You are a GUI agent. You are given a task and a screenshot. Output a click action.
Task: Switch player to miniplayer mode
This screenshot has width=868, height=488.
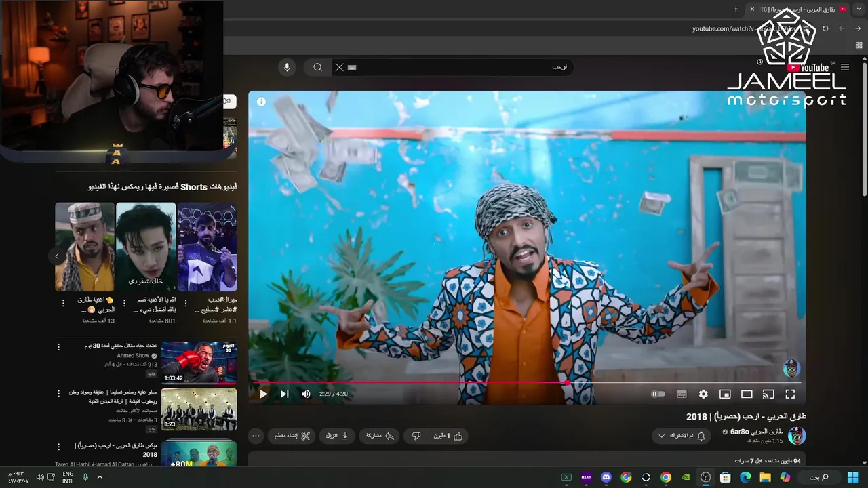coord(725,394)
